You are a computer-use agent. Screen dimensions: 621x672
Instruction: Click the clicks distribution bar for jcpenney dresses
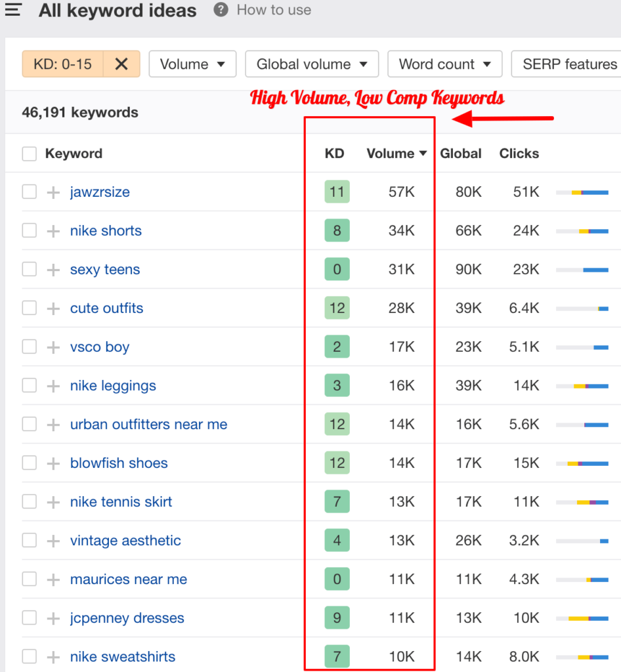pyautogui.click(x=582, y=618)
